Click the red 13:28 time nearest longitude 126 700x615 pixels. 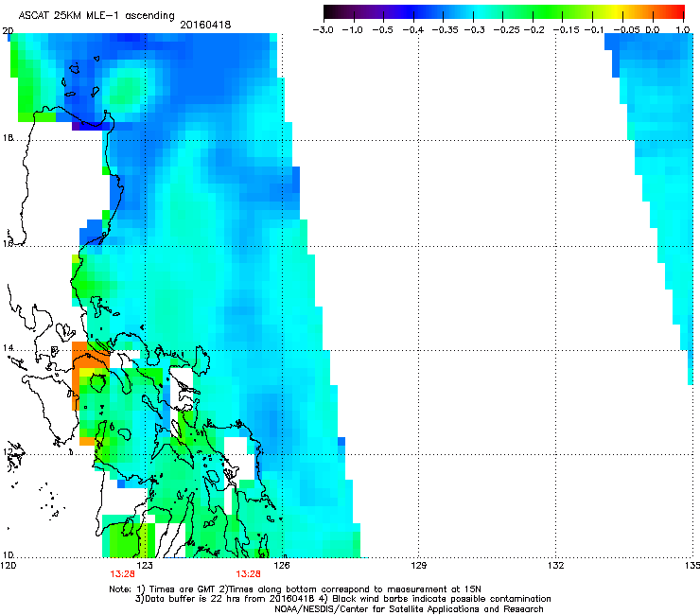tap(248, 574)
